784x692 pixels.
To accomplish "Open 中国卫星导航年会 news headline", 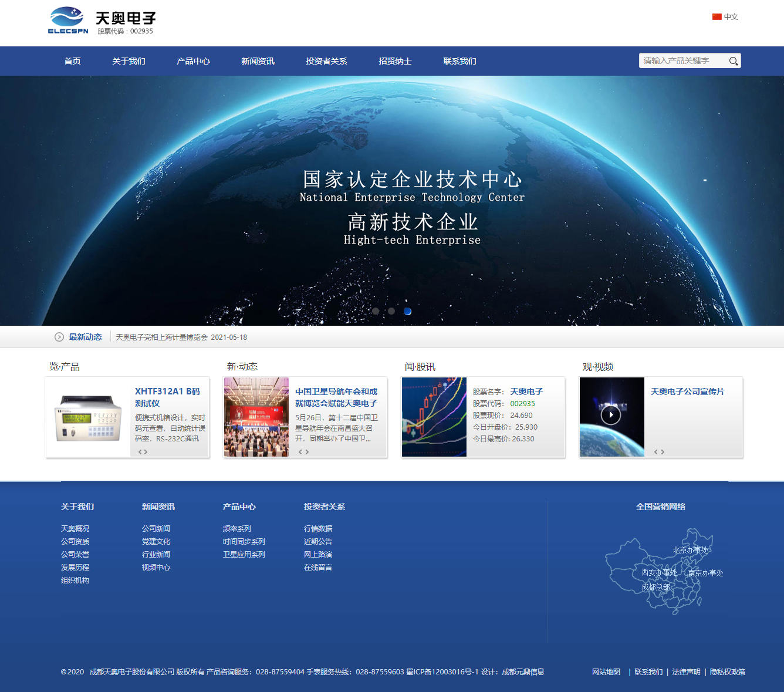I will point(336,397).
